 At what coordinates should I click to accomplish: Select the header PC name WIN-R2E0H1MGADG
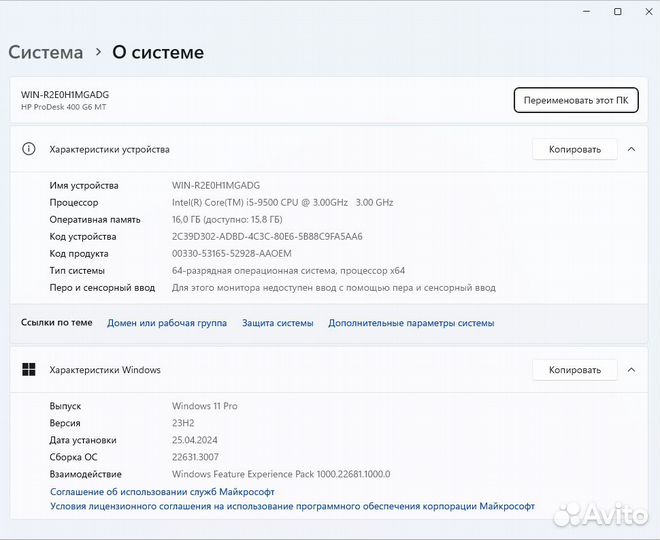[x=65, y=95]
